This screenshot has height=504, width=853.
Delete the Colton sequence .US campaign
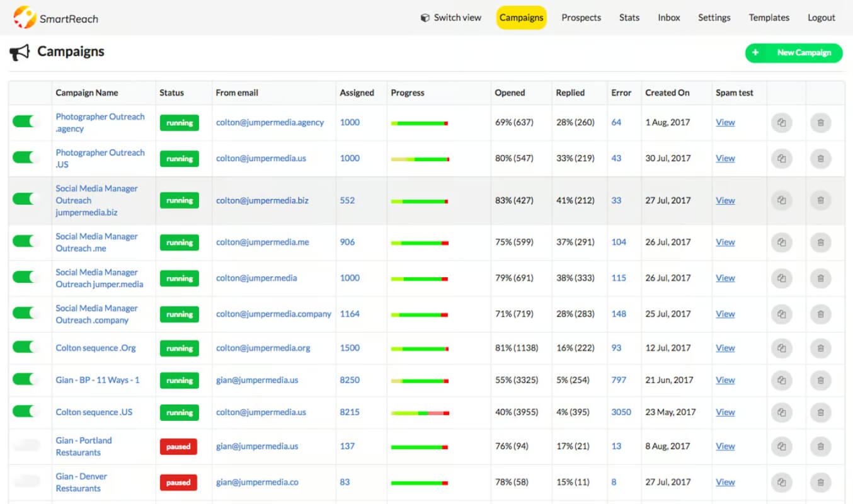pos(820,413)
